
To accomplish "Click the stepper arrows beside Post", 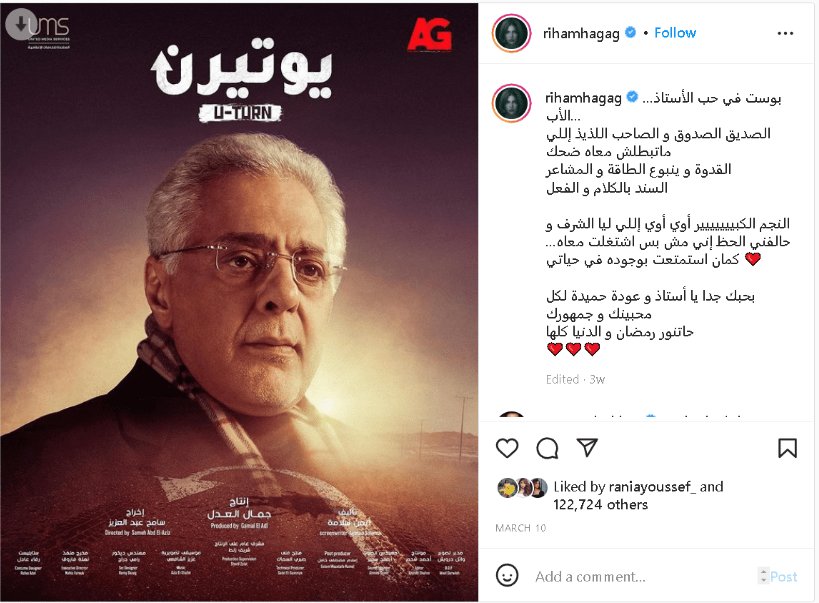I will (763, 576).
